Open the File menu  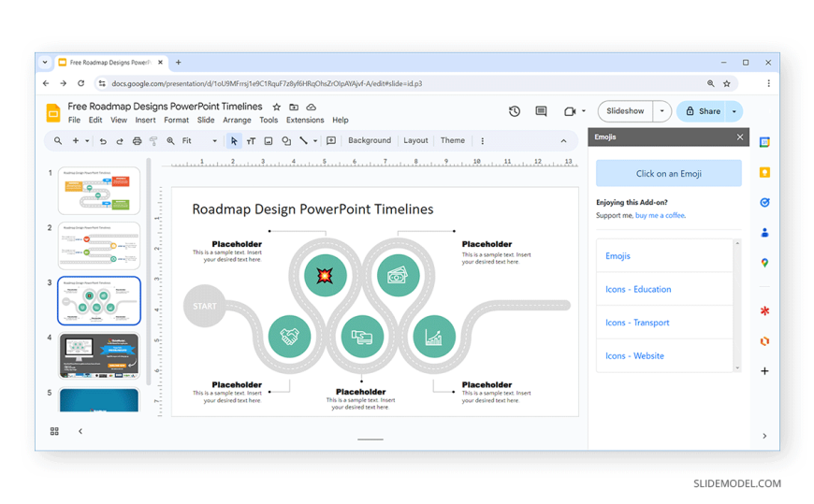click(x=74, y=120)
